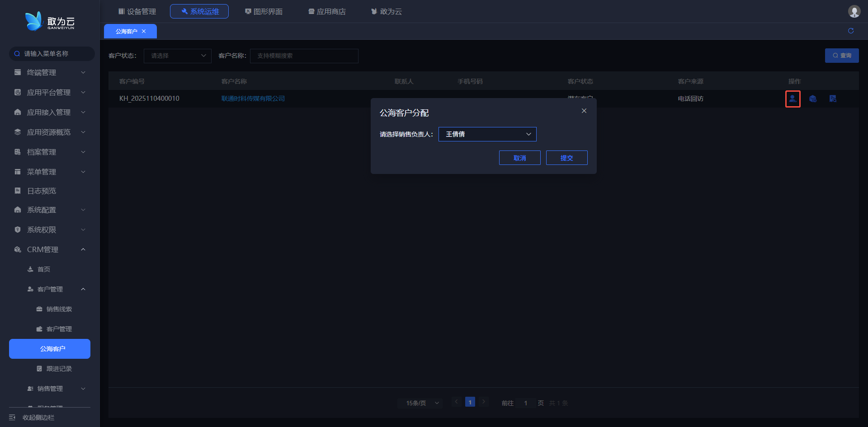Open the 销售负责人 dropdown showing 王倩倩
Viewport: 868px width, 427px height.
487,134
